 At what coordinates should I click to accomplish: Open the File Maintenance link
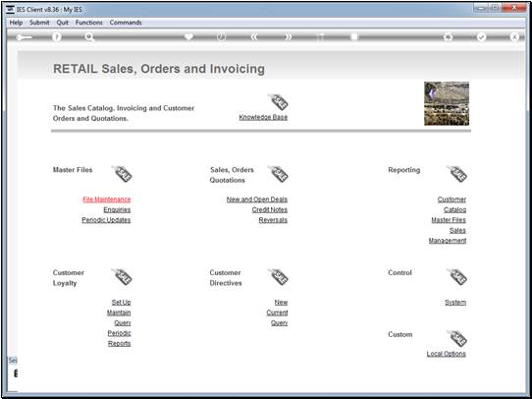(x=107, y=199)
